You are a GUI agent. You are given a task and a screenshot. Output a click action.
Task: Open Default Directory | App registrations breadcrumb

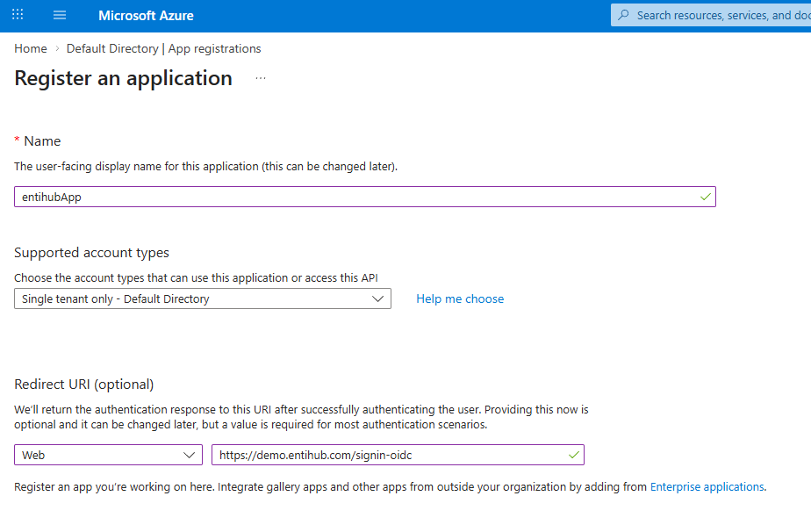163,48
